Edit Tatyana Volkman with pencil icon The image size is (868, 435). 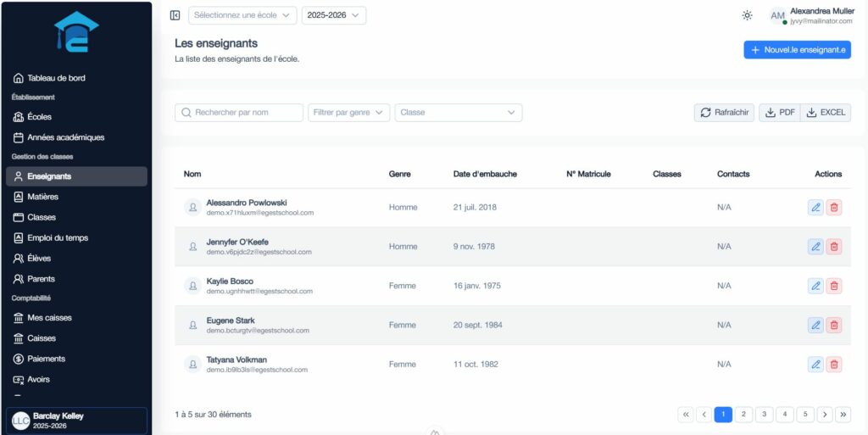[x=815, y=365]
